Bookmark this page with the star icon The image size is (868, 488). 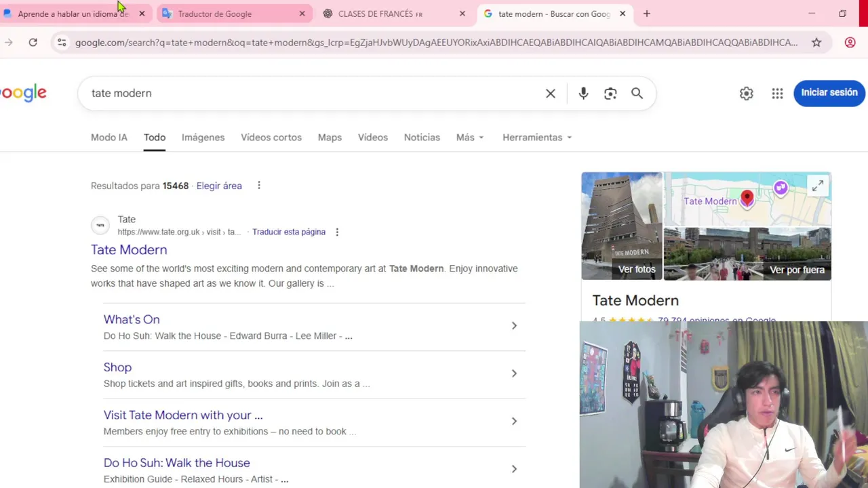[x=816, y=42]
